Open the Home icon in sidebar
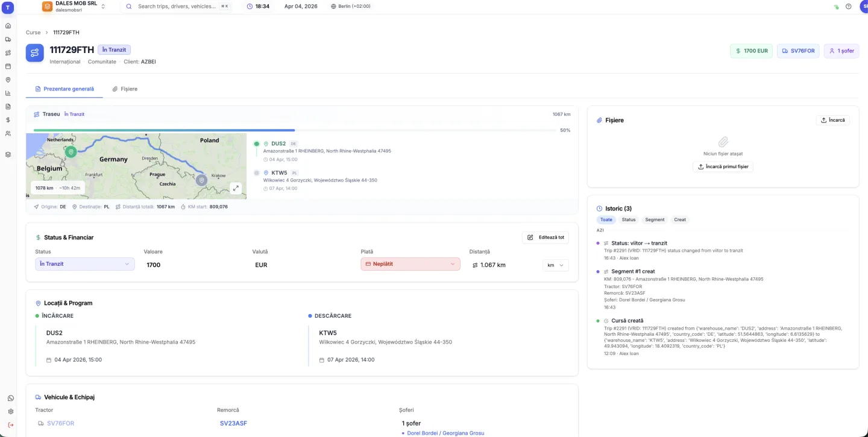This screenshot has height=437, width=868. (x=8, y=26)
